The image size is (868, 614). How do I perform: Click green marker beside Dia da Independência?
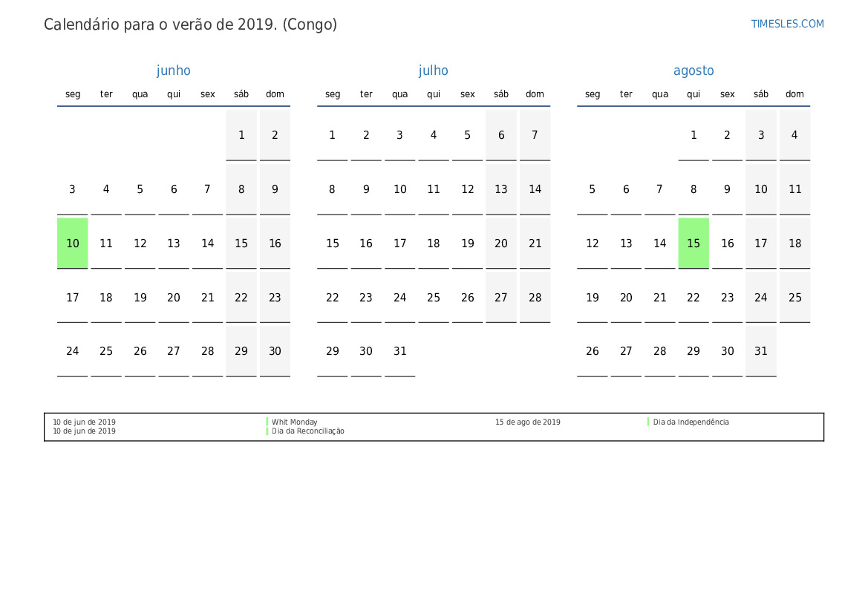[648, 422]
